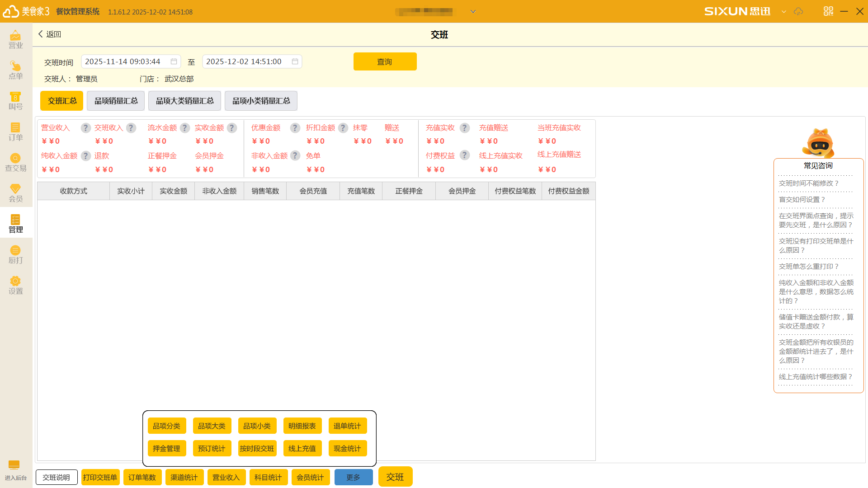Click the 更多 blue button
Viewport: 868px width, 488px height.
click(353, 477)
